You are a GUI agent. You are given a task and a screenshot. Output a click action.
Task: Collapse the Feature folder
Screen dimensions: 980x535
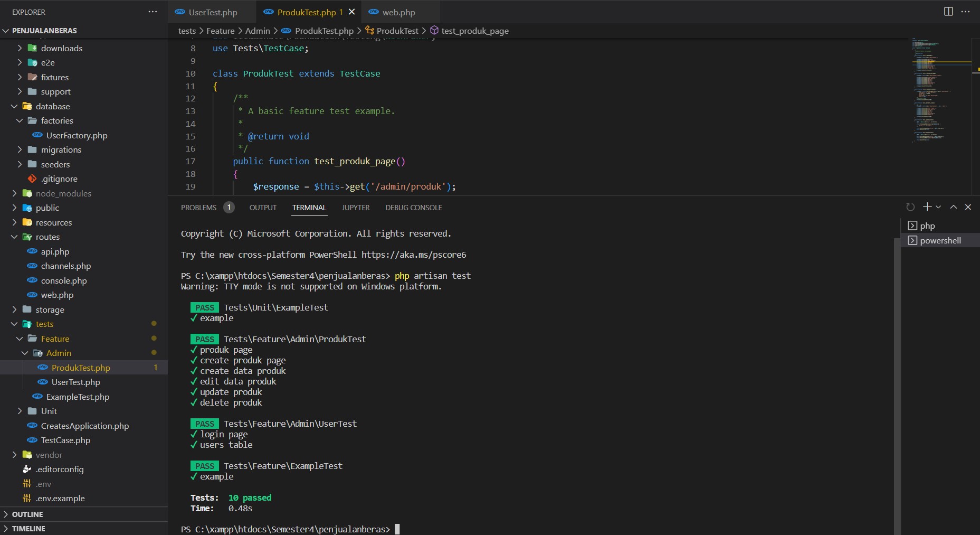click(x=20, y=339)
